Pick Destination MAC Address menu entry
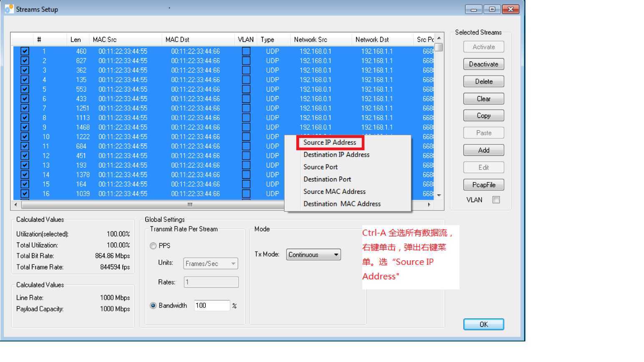The image size is (644, 362). [x=342, y=204]
